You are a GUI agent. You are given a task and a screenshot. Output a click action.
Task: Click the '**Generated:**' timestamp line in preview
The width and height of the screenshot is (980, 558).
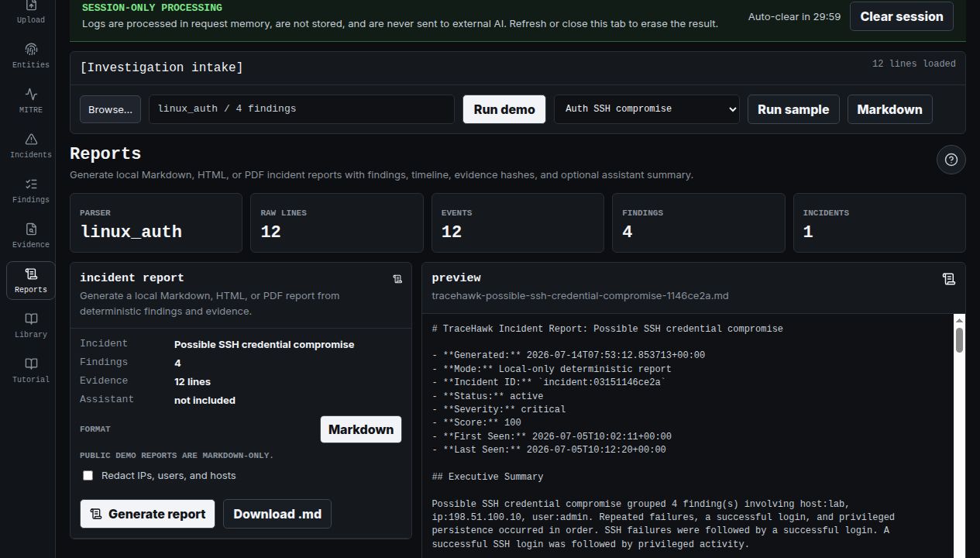568,355
